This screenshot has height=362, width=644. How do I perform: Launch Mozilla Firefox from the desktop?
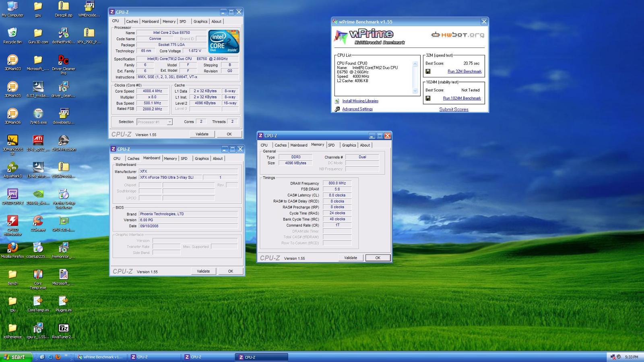[12, 250]
